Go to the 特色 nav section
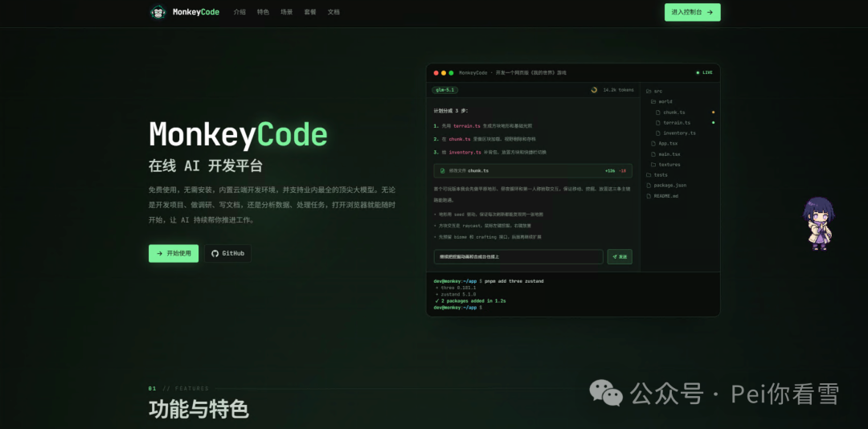 point(263,11)
